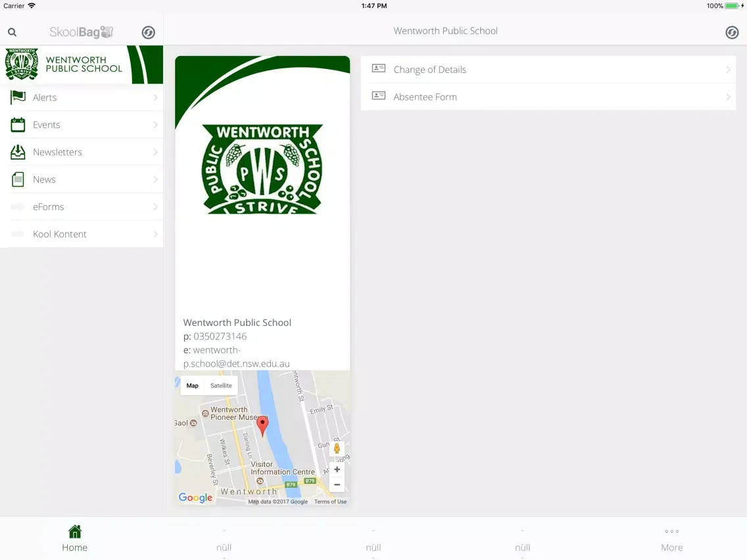Tap the Home house icon
The height and width of the screenshot is (560, 747).
tap(75, 531)
